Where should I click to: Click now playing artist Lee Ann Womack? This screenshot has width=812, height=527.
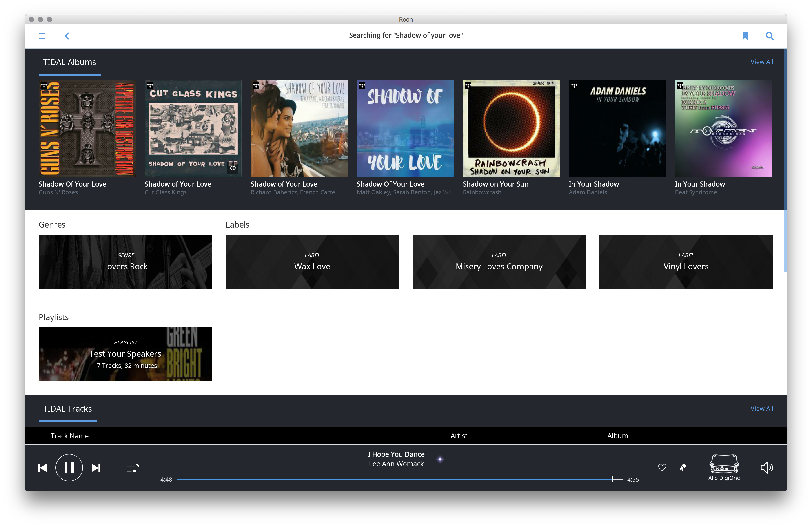[396, 464]
